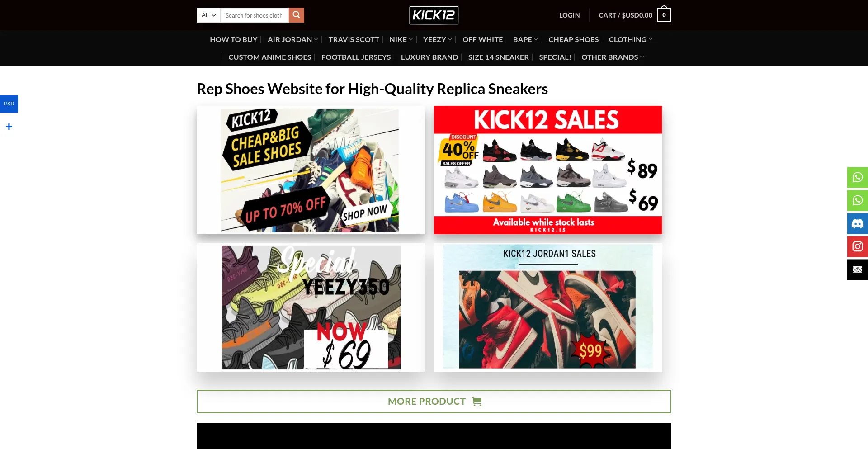Click the MORE PRODUCT button
Viewport: 868px width, 449px height.
click(434, 402)
